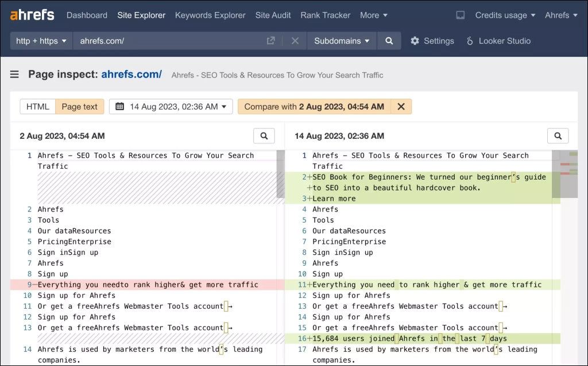Click the Looker Studio icon
The height and width of the screenshot is (366, 588).
(470, 41)
